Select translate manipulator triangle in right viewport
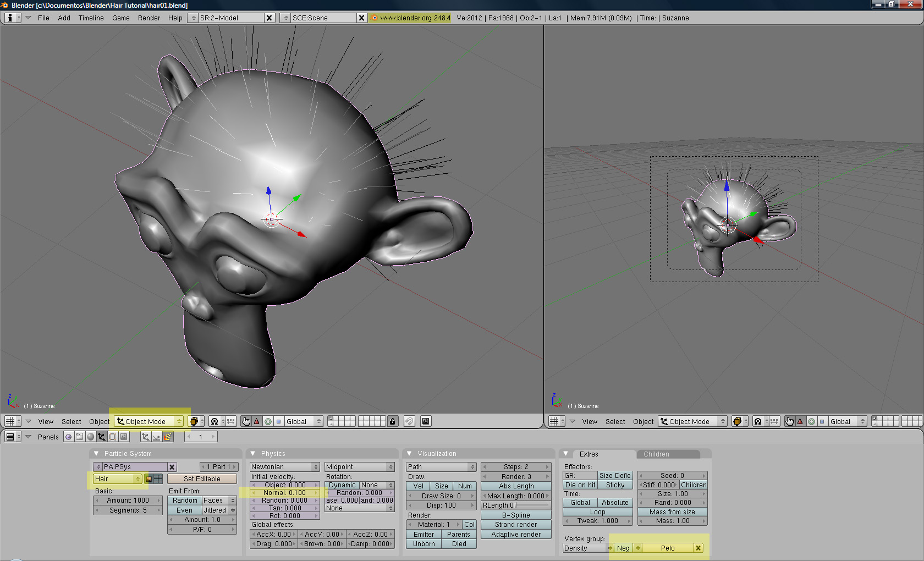 coord(800,421)
